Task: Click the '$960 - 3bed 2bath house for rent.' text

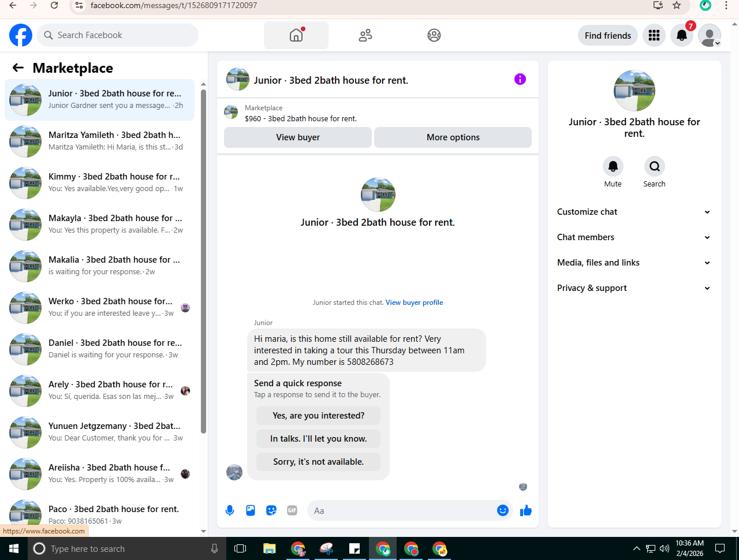Action: click(301, 118)
